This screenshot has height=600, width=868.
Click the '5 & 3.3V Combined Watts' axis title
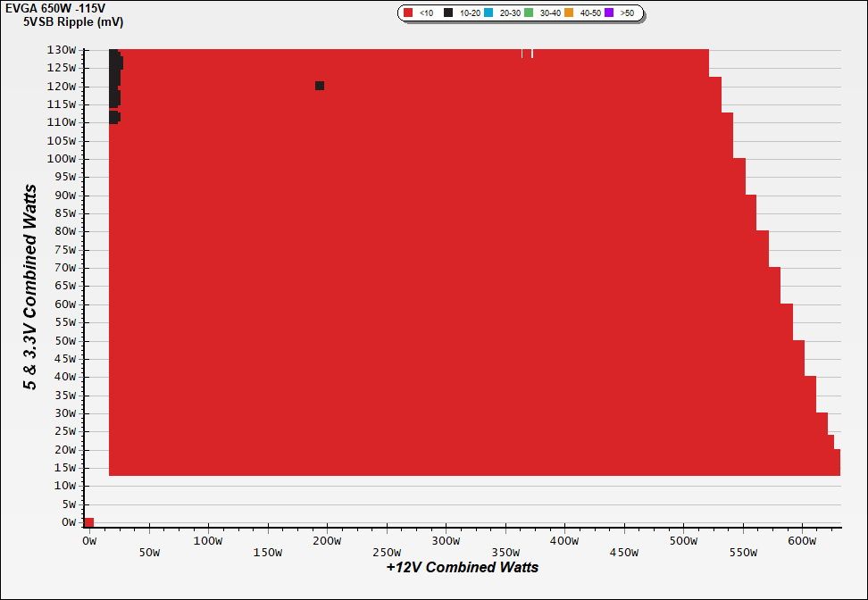tap(30, 287)
